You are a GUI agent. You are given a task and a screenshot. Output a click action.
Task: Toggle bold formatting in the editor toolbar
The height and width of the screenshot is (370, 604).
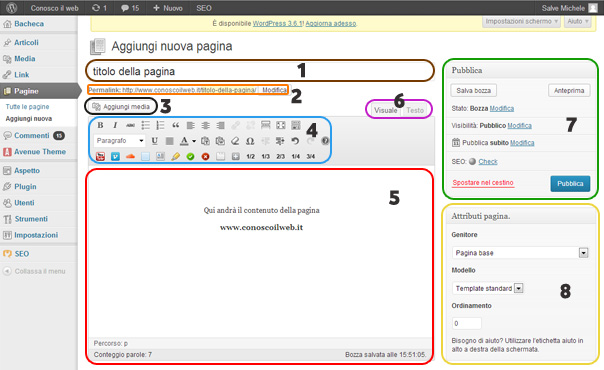[100, 125]
